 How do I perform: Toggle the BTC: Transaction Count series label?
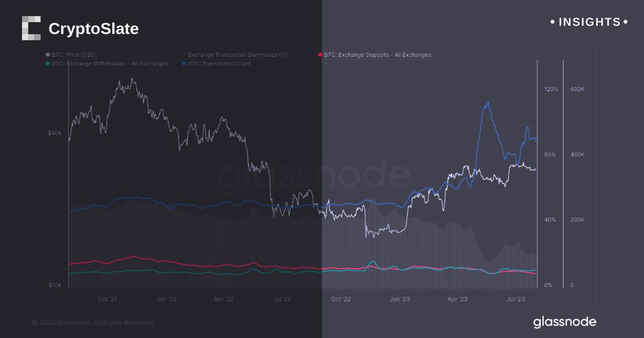coord(219,63)
